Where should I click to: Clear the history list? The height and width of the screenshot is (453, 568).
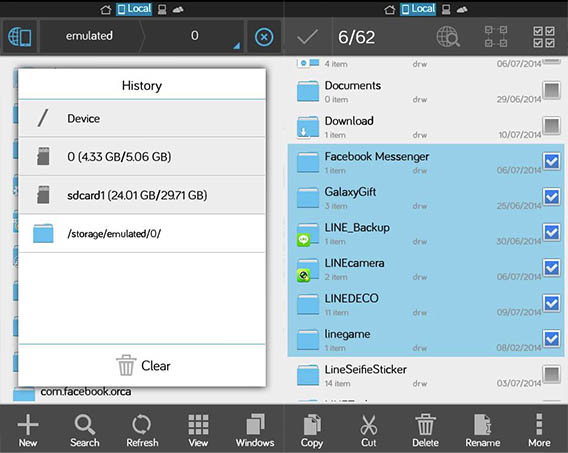pos(142,365)
